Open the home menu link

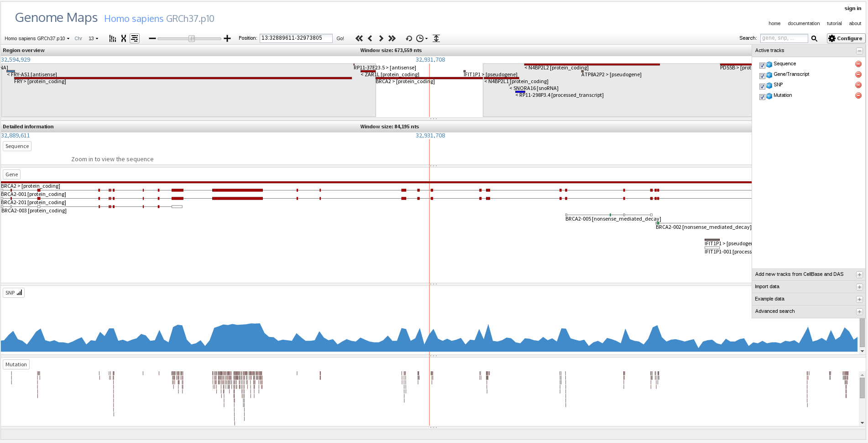point(774,23)
